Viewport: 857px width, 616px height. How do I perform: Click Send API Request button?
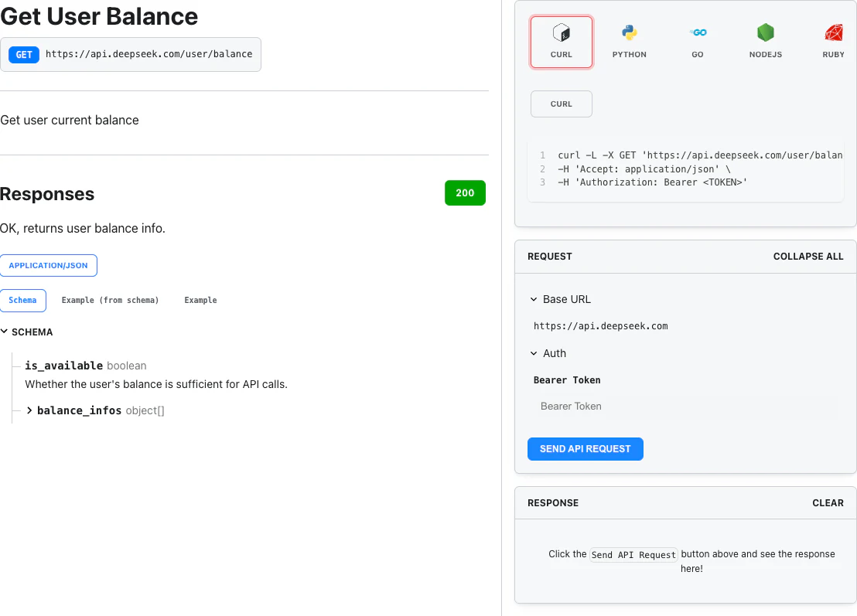point(586,449)
